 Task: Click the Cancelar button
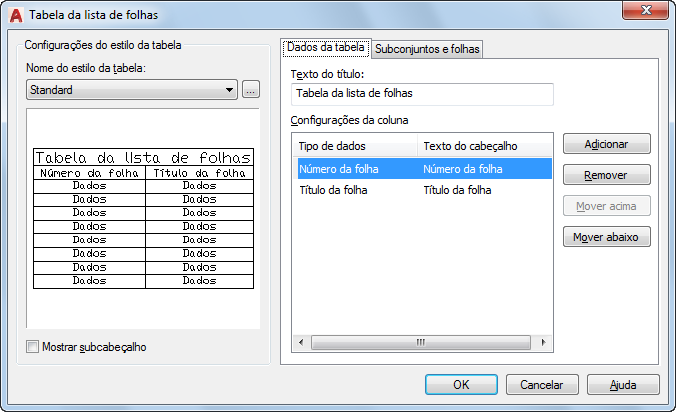542,384
